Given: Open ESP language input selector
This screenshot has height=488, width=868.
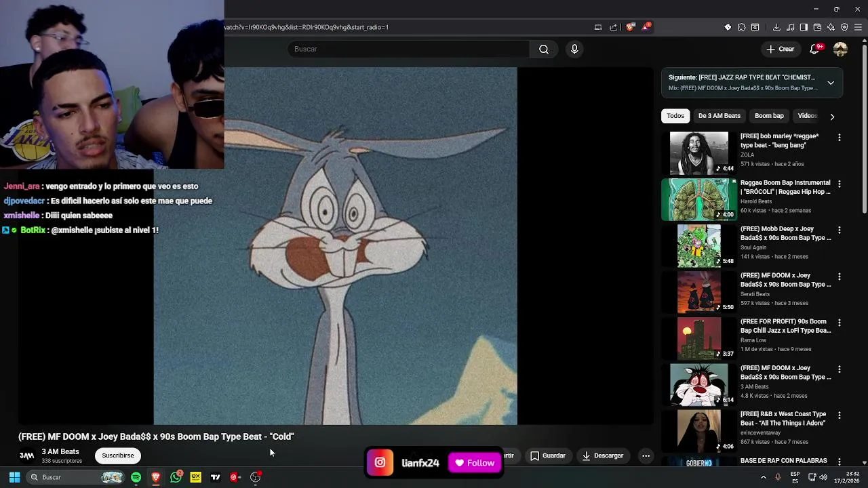Looking at the screenshot, I should [x=795, y=477].
